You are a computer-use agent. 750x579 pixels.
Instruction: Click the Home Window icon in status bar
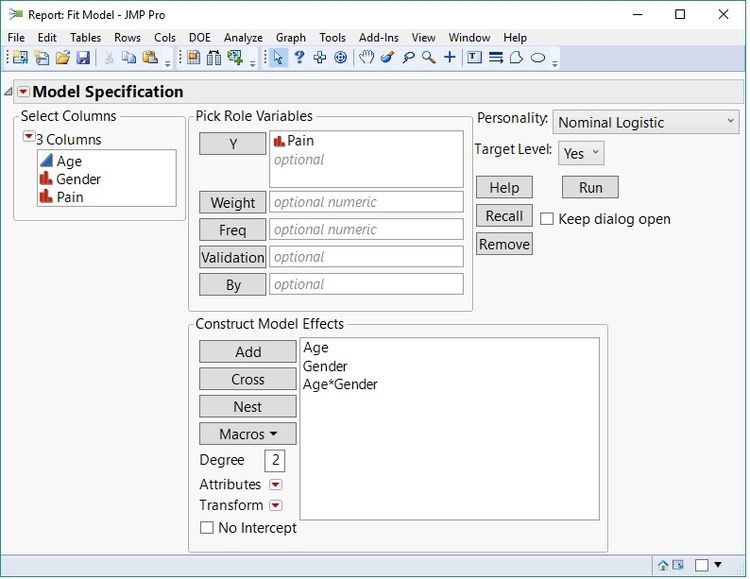click(x=663, y=566)
